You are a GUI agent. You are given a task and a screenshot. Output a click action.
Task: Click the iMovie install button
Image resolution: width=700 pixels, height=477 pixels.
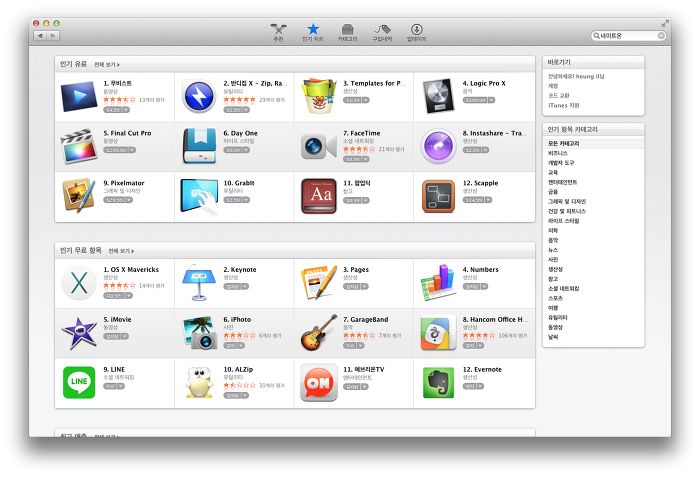(112, 336)
